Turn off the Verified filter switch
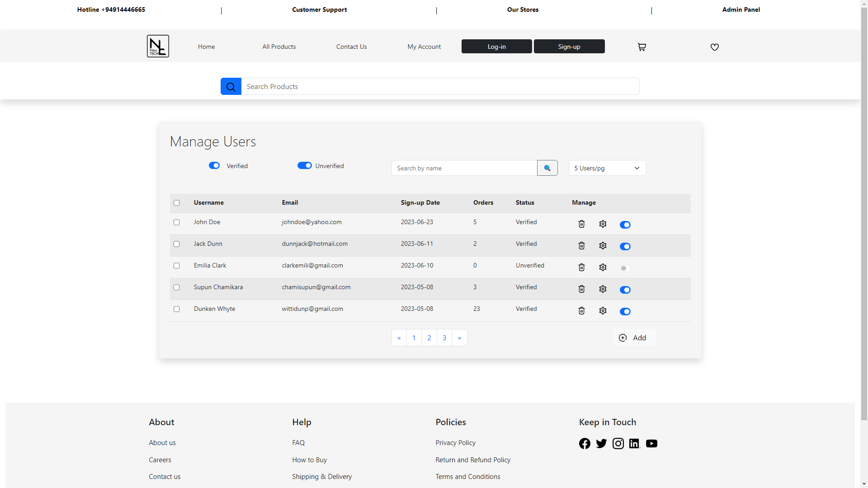This screenshot has height=488, width=868. click(214, 166)
